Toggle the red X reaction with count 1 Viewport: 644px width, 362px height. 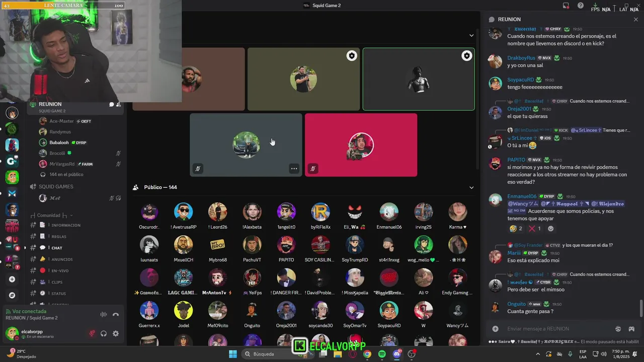(x=535, y=229)
